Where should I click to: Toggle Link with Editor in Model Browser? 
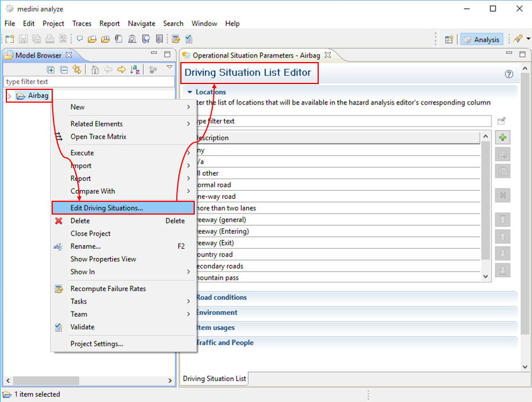76,70
